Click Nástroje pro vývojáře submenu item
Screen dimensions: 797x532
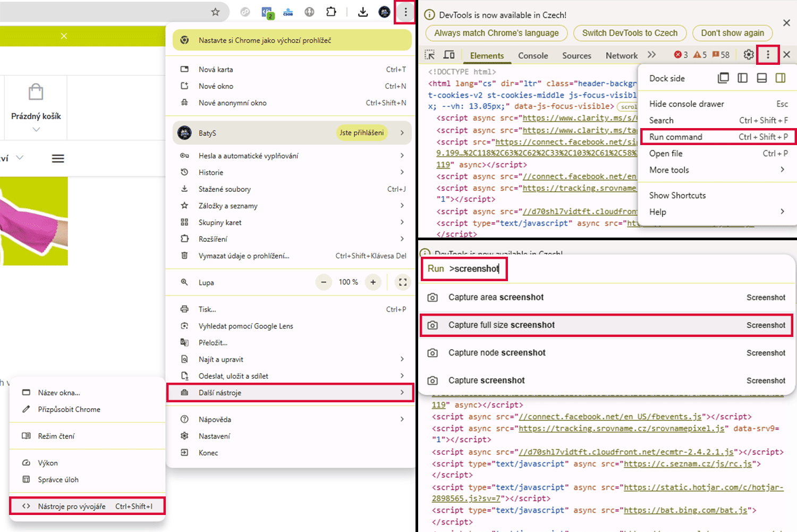[88, 506]
